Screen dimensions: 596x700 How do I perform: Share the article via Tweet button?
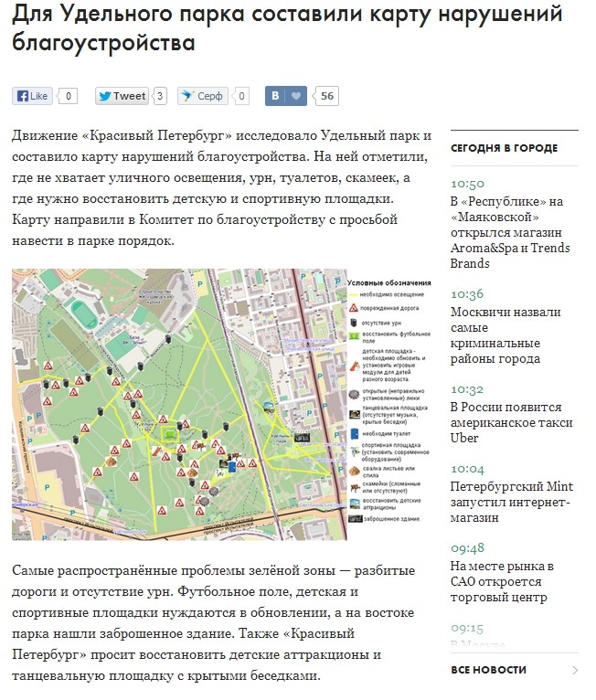[122, 96]
